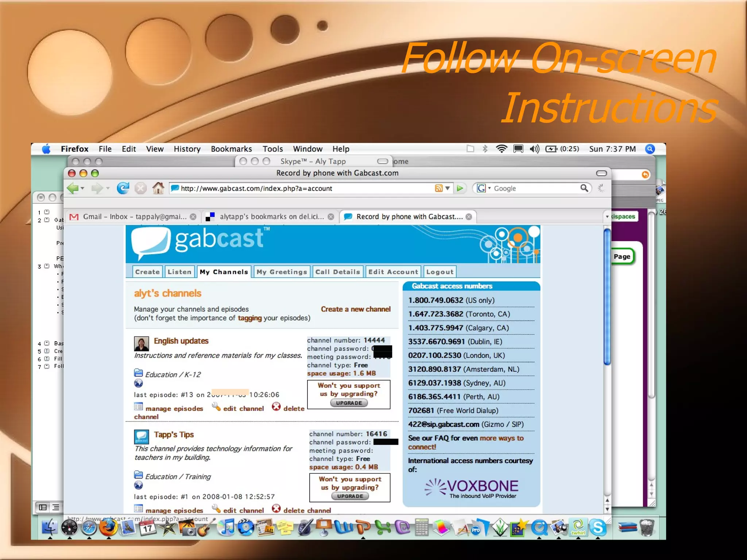Click Logout on Gabcast navigation
Screen dimensions: 747x560
440,272
